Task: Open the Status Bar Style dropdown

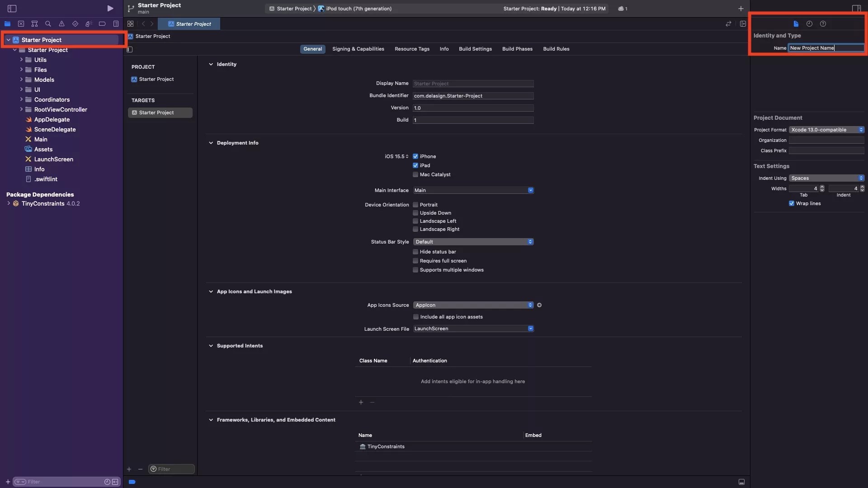Action: click(473, 242)
